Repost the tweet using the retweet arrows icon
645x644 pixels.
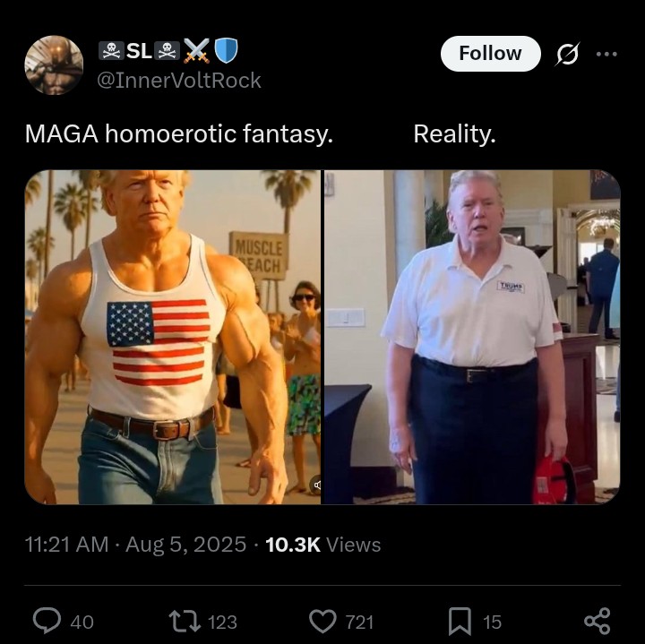tap(185, 621)
